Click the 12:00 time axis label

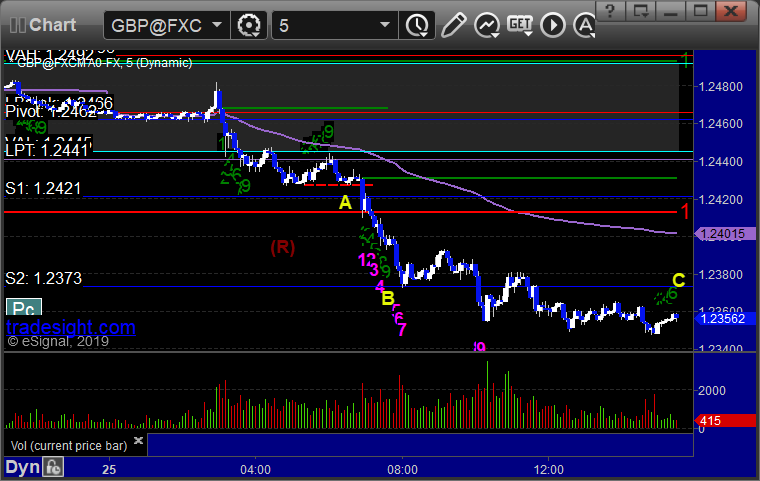[x=549, y=469]
